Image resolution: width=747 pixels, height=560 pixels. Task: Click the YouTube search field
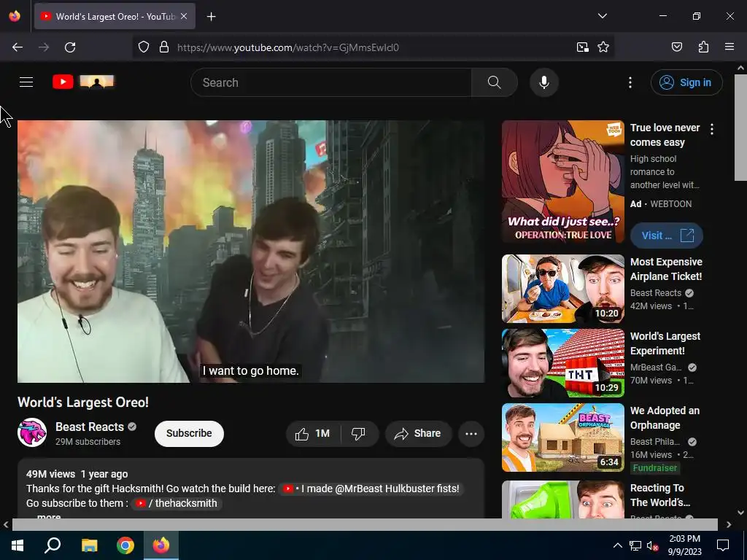331,82
